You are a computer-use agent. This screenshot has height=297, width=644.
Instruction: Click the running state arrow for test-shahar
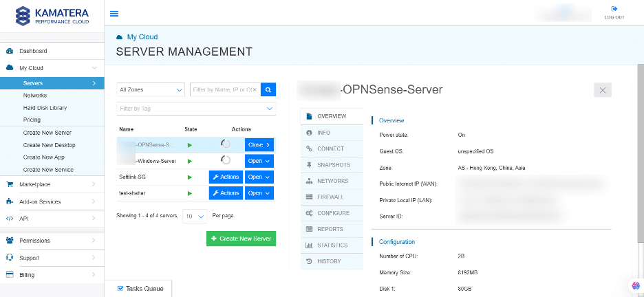point(190,193)
